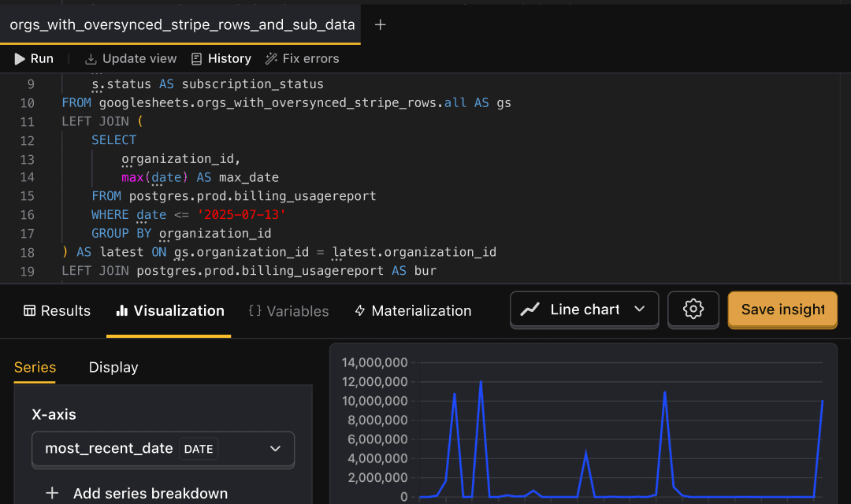The width and height of the screenshot is (851, 504).
Task: Open a new query tab with the plus icon
Action: (x=380, y=24)
